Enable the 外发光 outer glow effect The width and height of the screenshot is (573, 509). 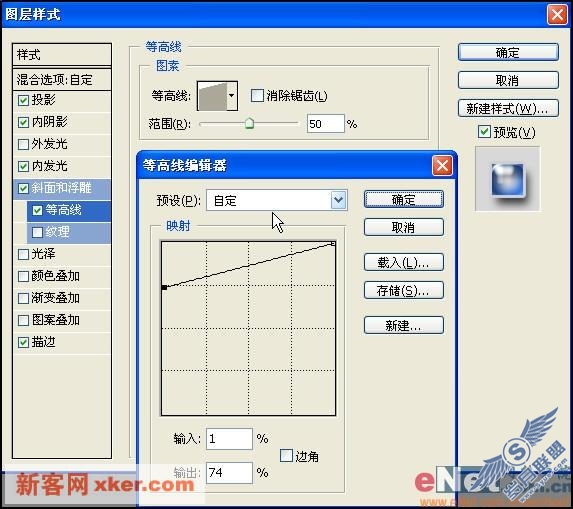pos(23,144)
